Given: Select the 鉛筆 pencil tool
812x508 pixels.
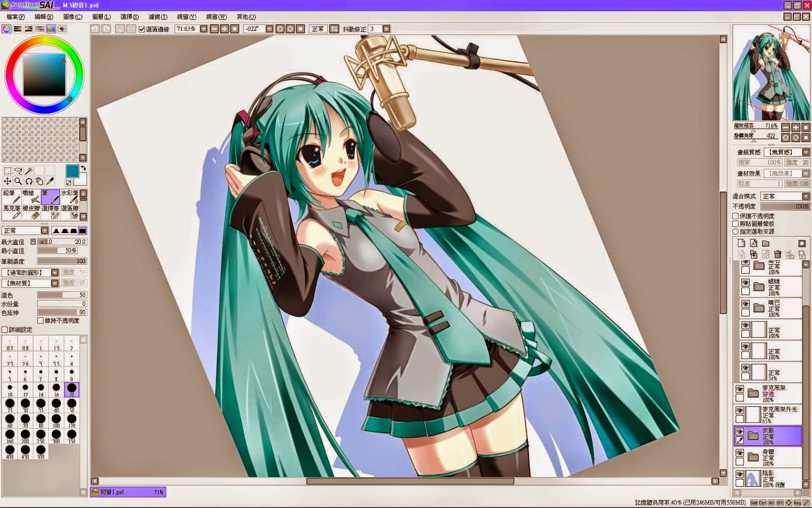Looking at the screenshot, I should (x=11, y=197).
